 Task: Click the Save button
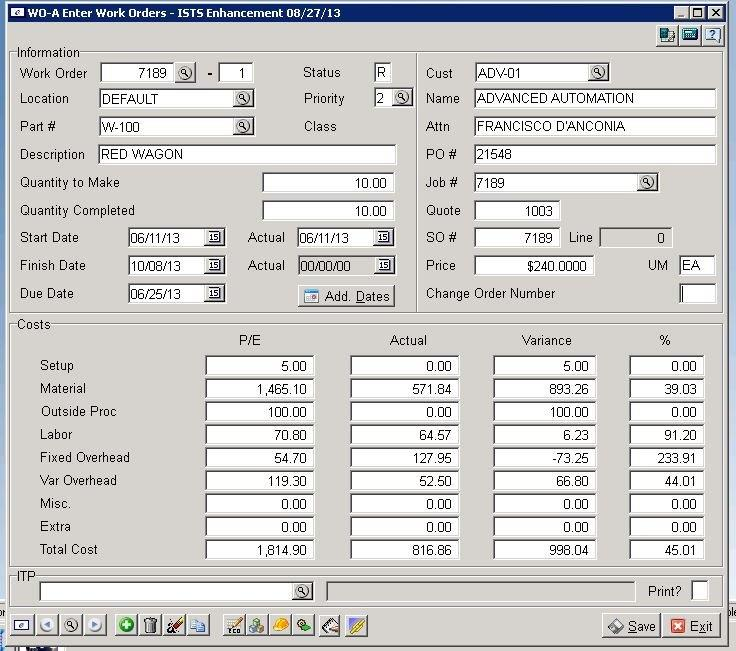[631, 626]
